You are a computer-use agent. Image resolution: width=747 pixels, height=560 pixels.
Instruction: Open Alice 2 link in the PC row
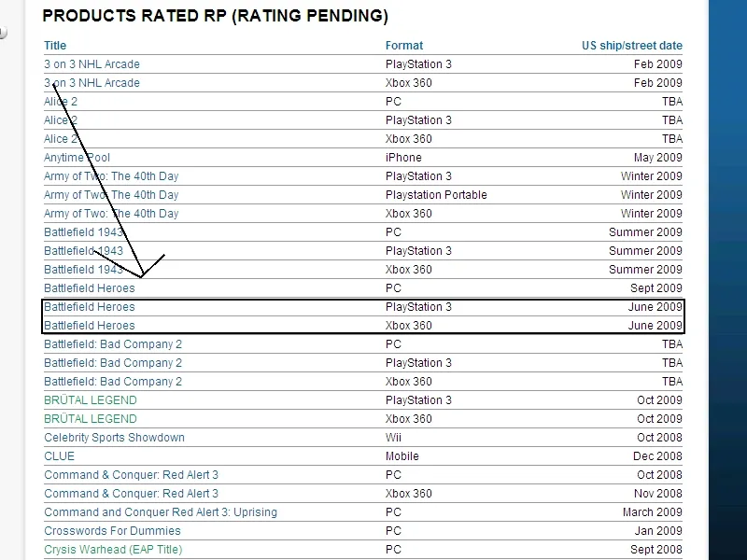point(61,102)
